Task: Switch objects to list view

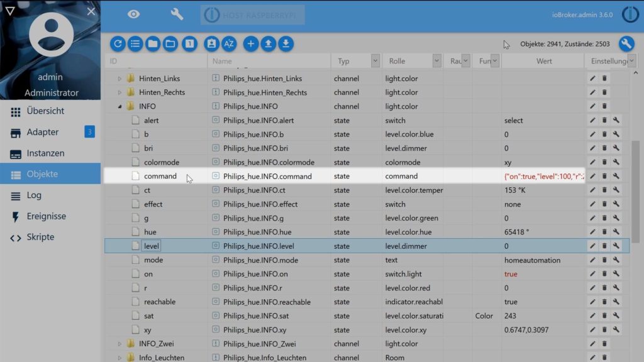Action: click(135, 44)
